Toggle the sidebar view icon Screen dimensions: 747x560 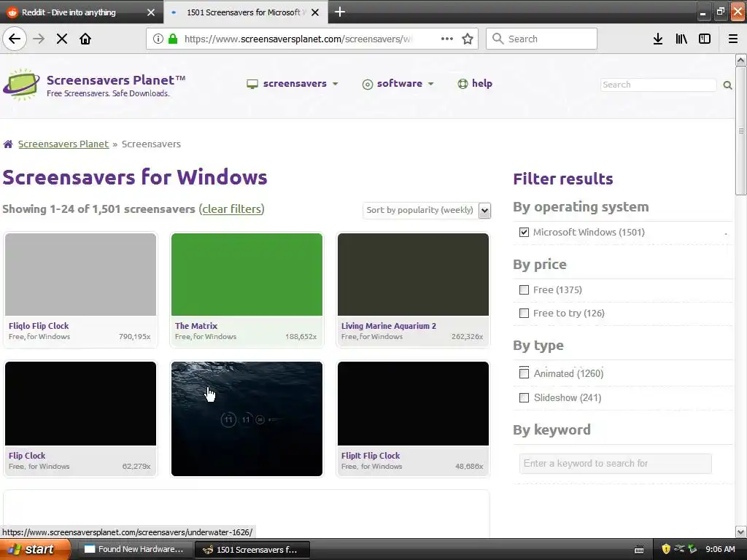click(x=705, y=39)
